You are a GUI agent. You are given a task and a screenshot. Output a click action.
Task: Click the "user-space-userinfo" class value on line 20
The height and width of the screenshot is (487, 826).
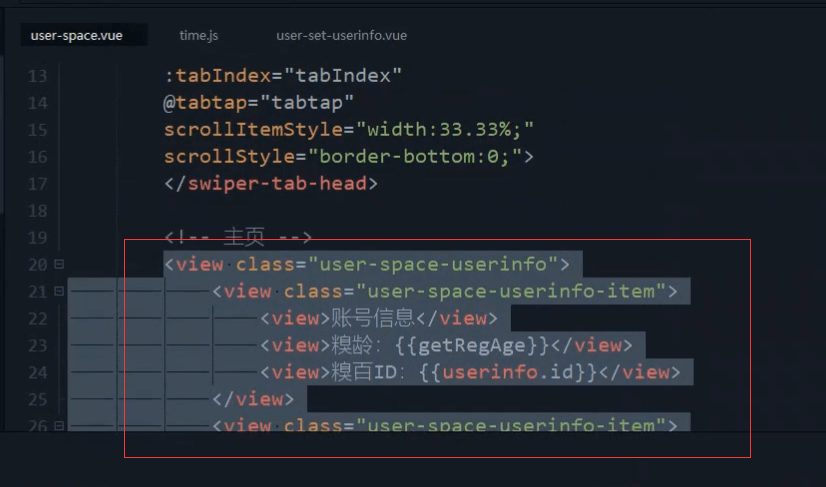click(433, 264)
